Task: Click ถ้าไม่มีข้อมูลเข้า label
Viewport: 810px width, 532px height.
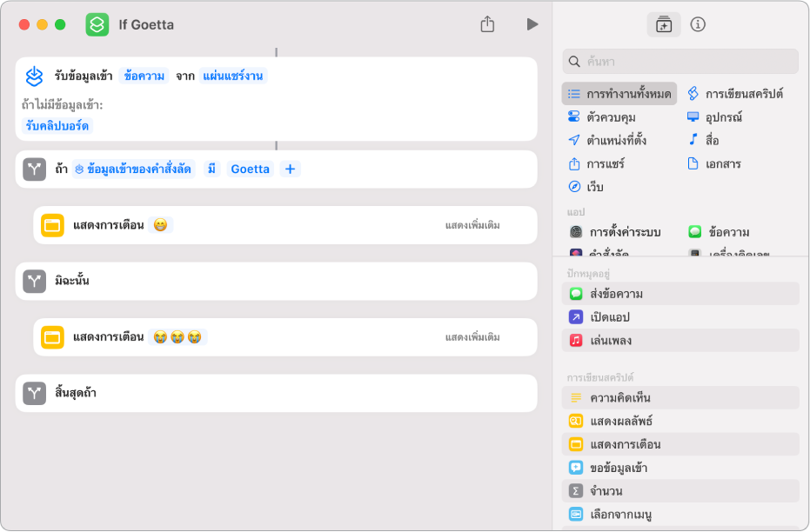Action: click(62, 105)
